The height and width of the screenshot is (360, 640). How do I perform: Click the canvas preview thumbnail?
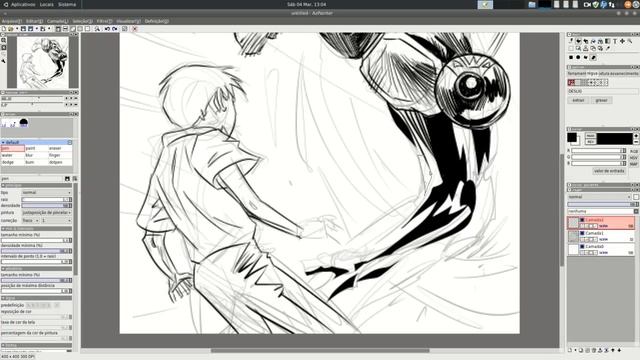(43, 62)
